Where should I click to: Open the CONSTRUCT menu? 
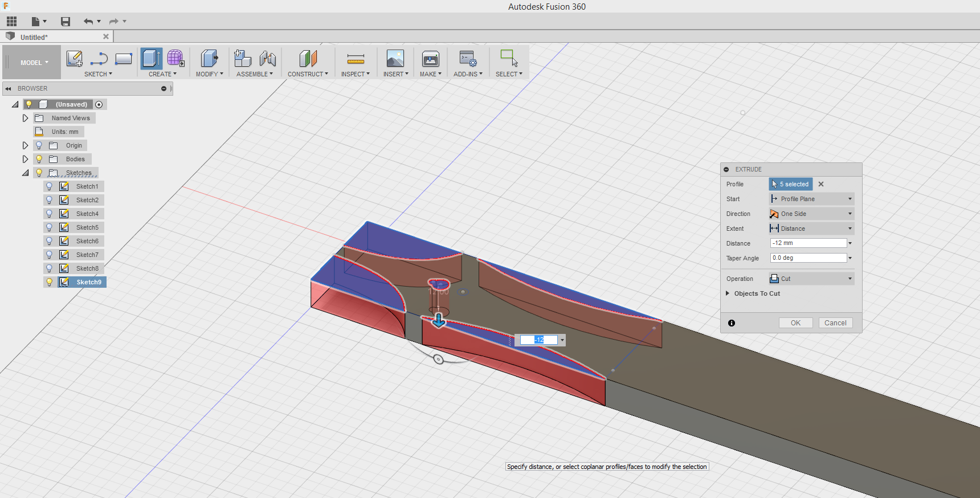point(308,74)
